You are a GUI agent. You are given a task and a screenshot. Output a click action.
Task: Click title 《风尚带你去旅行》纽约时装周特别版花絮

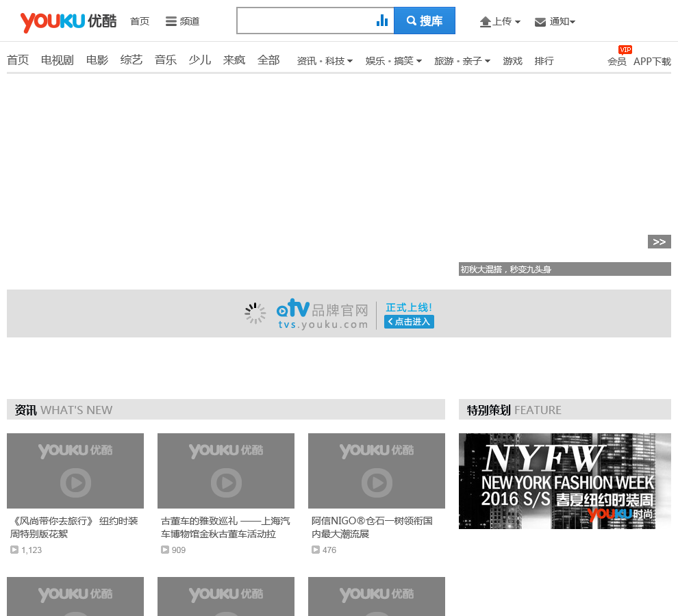click(75, 528)
